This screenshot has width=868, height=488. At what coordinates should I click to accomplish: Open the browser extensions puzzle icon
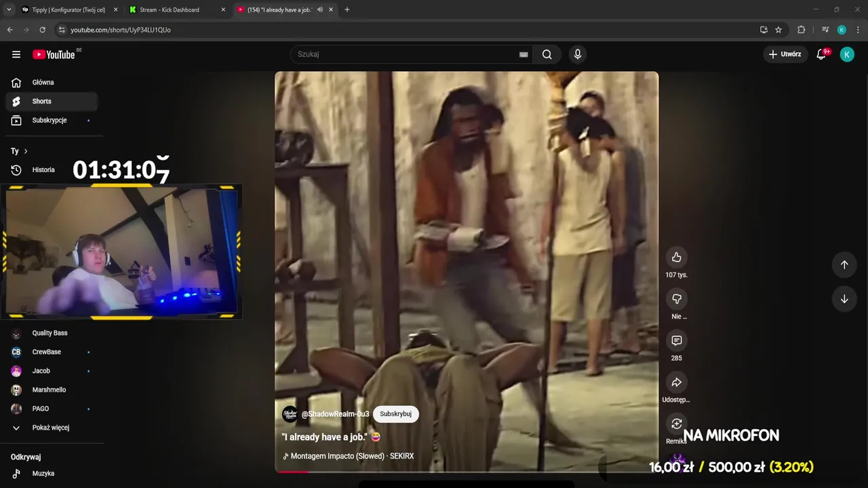coord(802,30)
